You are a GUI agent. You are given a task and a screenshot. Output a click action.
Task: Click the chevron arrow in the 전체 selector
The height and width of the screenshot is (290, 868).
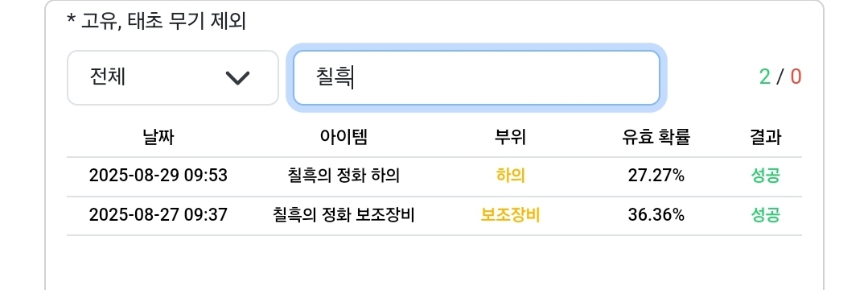click(238, 78)
